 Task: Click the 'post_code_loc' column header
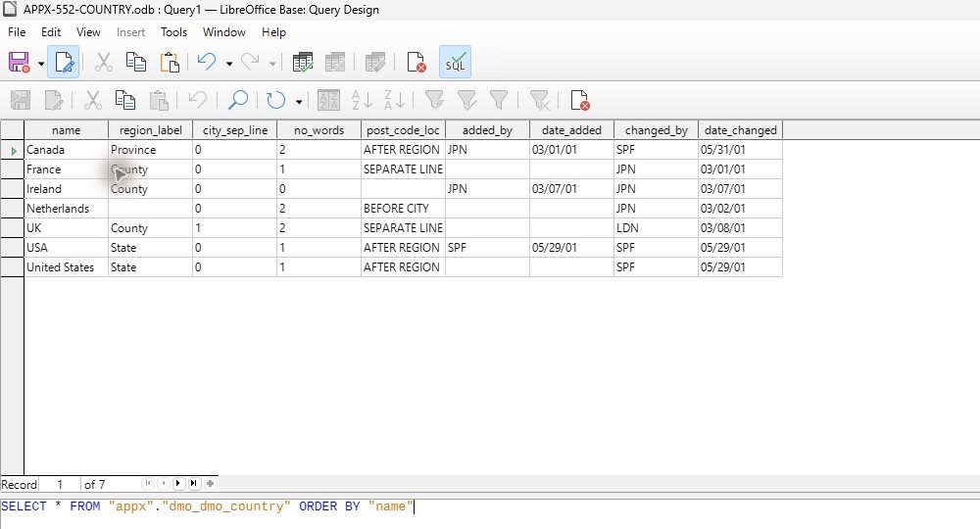[403, 130]
